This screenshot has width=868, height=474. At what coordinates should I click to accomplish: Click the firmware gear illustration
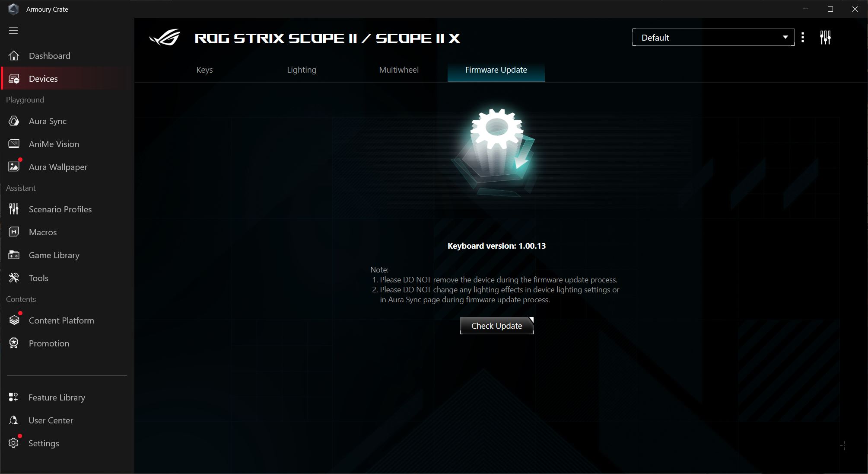click(495, 151)
